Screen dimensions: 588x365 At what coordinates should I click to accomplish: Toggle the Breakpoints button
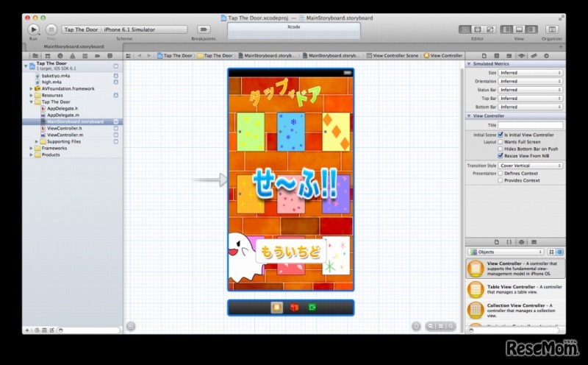204,29
